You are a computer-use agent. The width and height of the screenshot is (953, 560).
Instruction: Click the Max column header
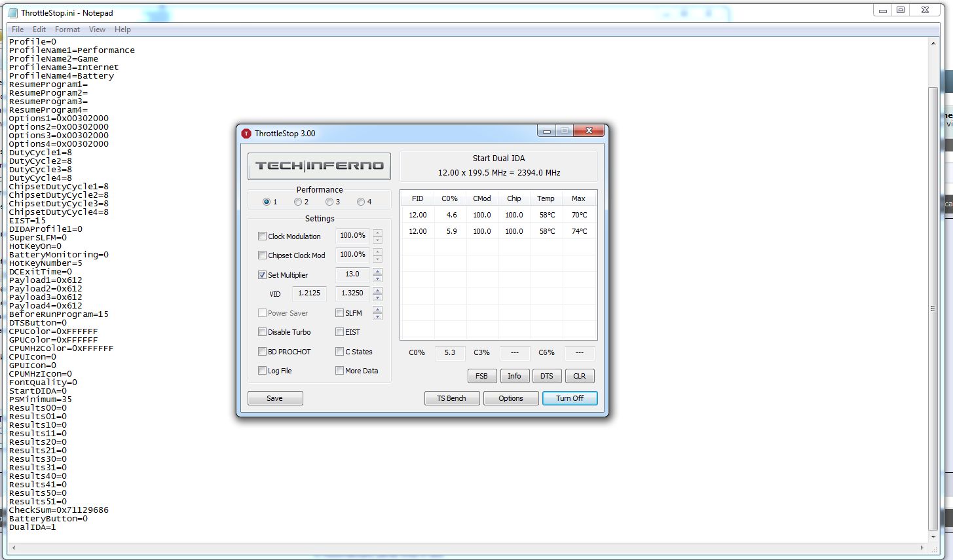click(x=579, y=198)
